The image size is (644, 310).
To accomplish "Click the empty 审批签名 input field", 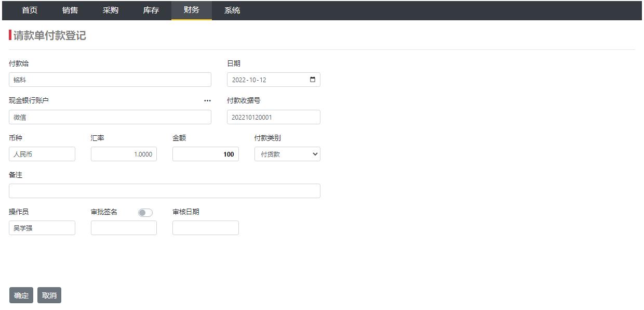I will (124, 228).
